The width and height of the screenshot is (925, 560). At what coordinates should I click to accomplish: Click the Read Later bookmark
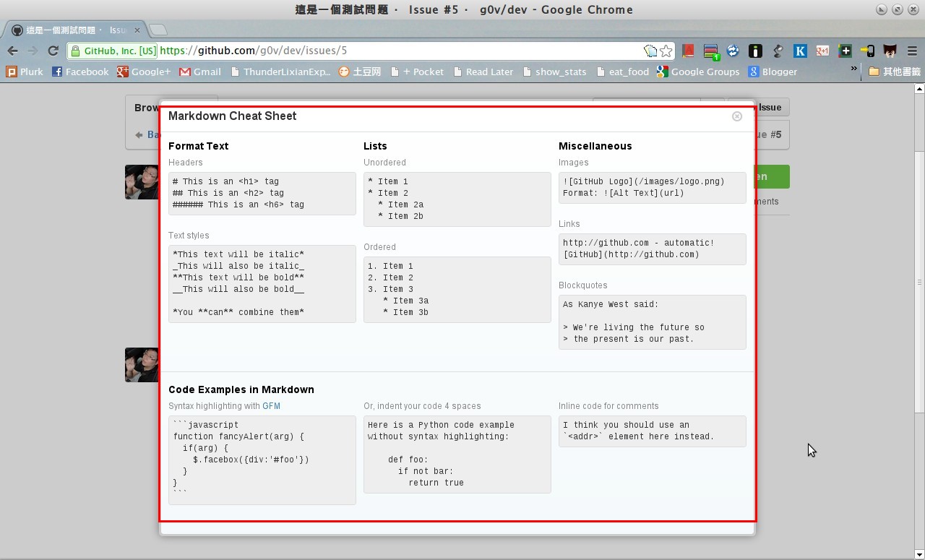(483, 72)
